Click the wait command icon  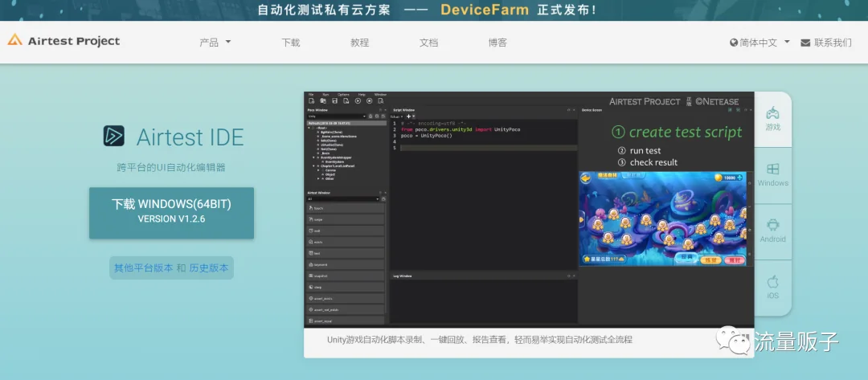click(310, 231)
